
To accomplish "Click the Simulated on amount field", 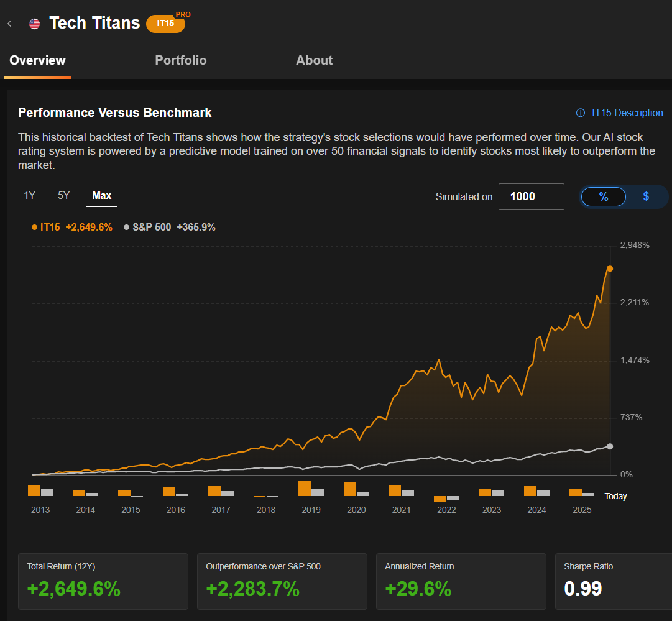I will pos(531,196).
